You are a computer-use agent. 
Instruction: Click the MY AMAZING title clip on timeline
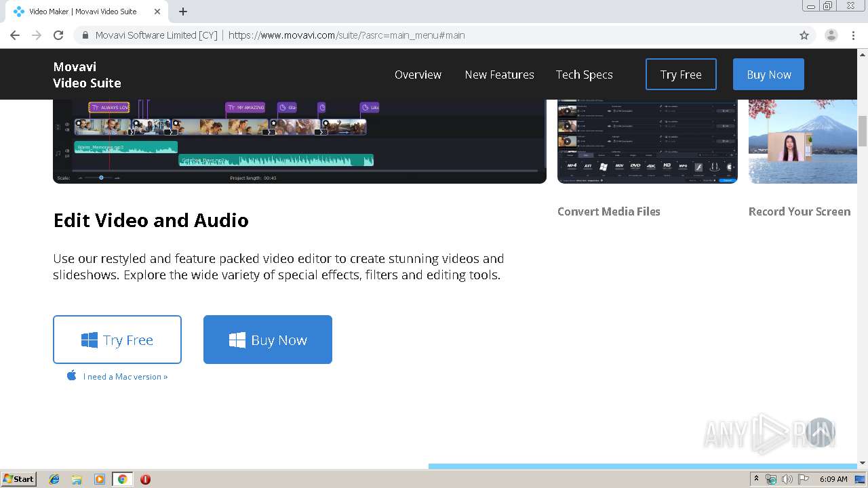245,107
